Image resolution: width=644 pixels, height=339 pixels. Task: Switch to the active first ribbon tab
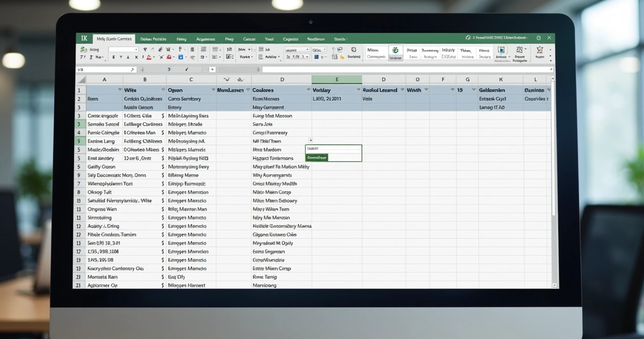point(114,39)
